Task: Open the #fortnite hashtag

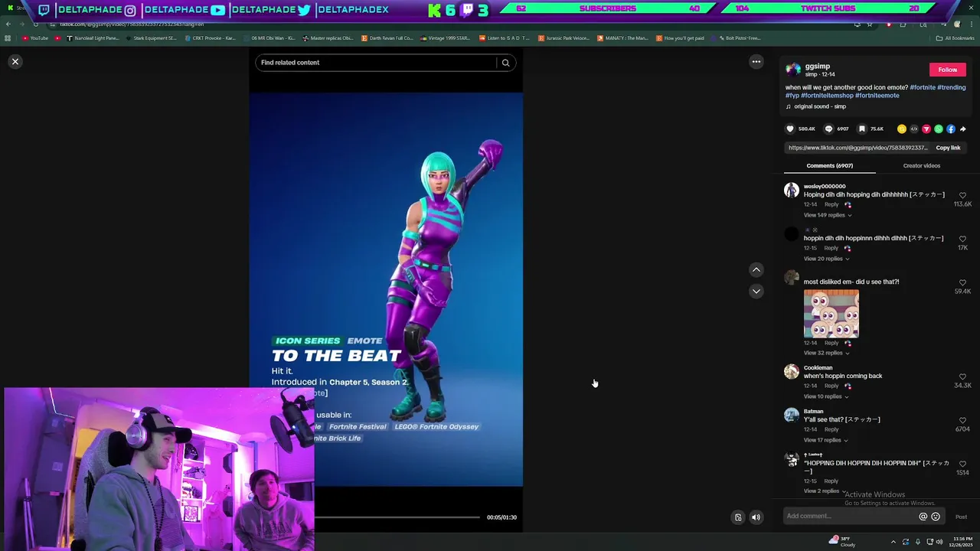Action: (923, 87)
